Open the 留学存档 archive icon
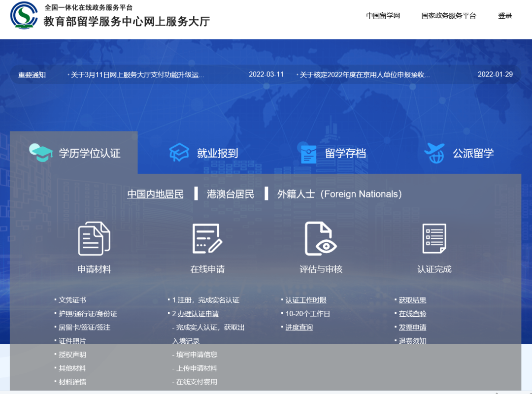Screen dimensions: 532x394 (x=308, y=153)
